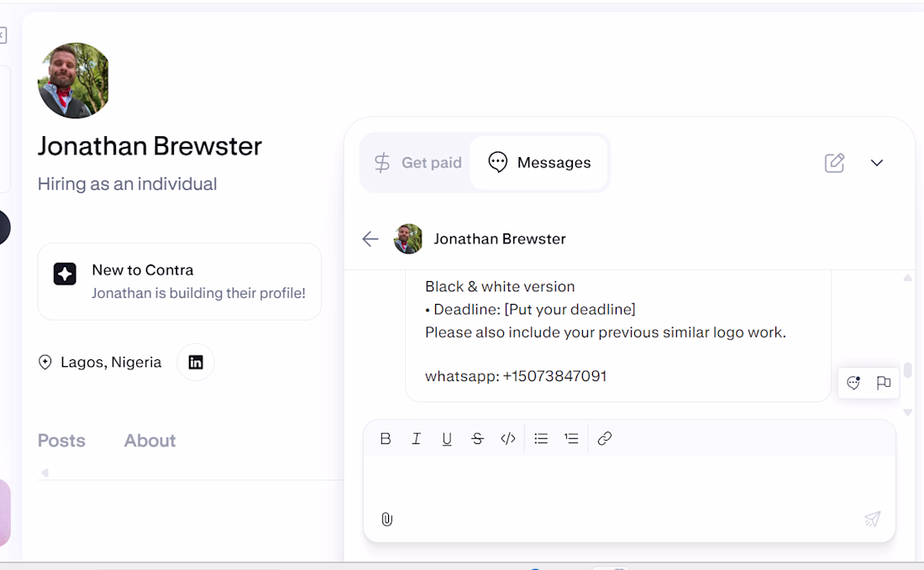Viewport: 924px width, 570px height.
Task: Go back using the left arrow
Action: [370, 239]
